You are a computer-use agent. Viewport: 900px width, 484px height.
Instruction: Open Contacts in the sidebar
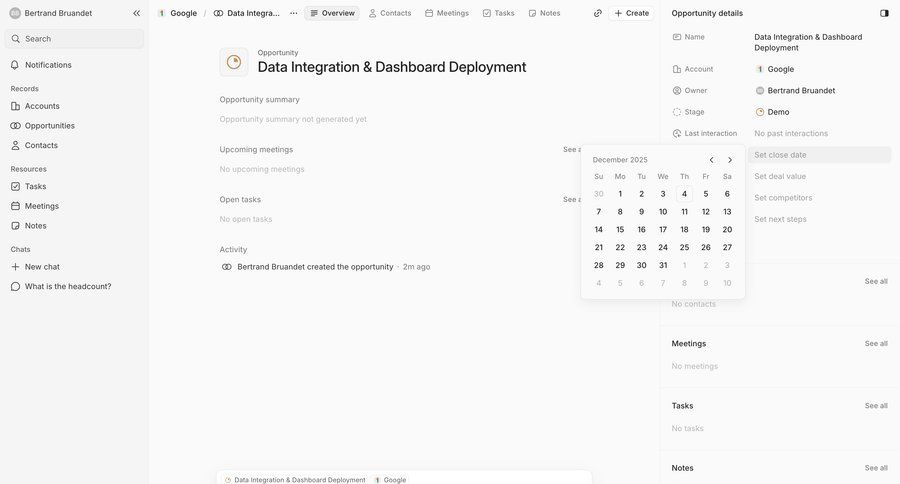(x=41, y=145)
